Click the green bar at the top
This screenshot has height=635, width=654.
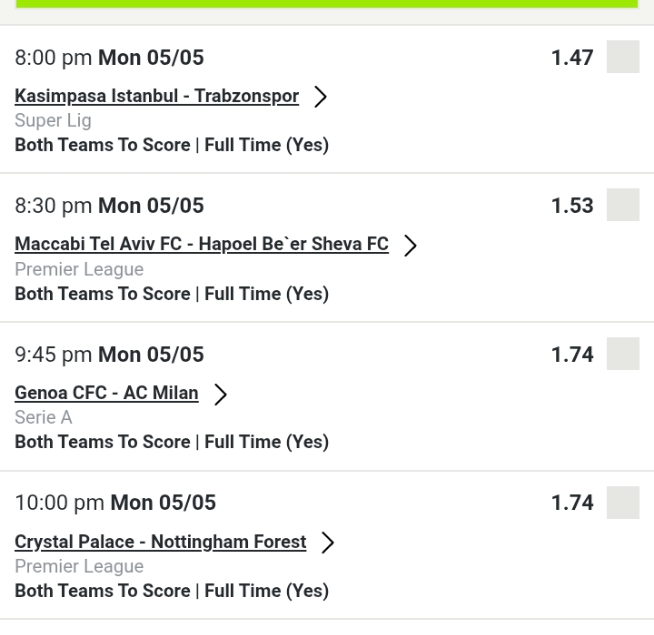327,5
